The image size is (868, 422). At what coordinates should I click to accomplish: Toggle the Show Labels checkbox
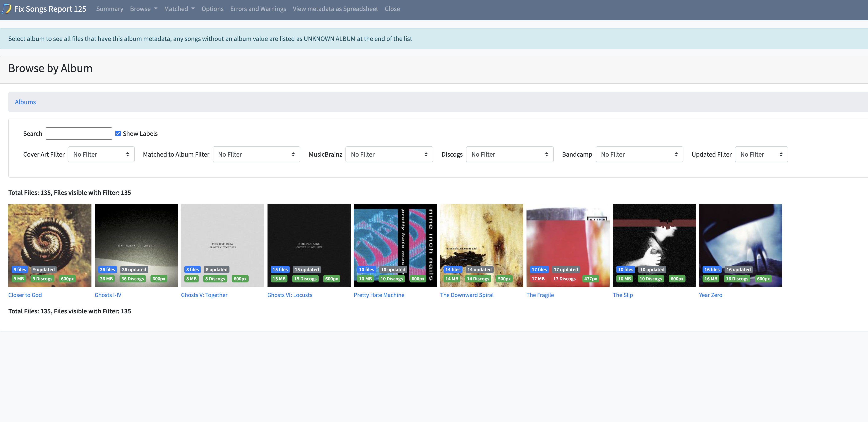point(118,133)
